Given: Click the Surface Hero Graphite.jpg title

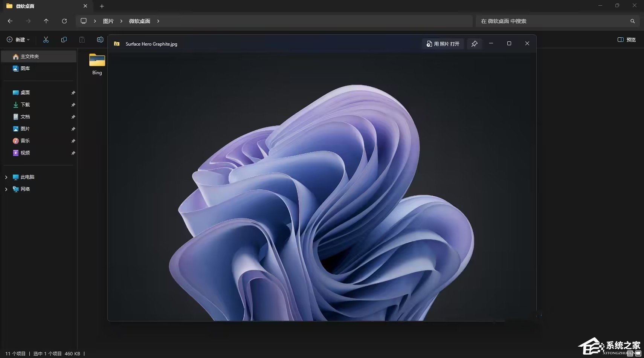Looking at the screenshot, I should click(x=151, y=44).
